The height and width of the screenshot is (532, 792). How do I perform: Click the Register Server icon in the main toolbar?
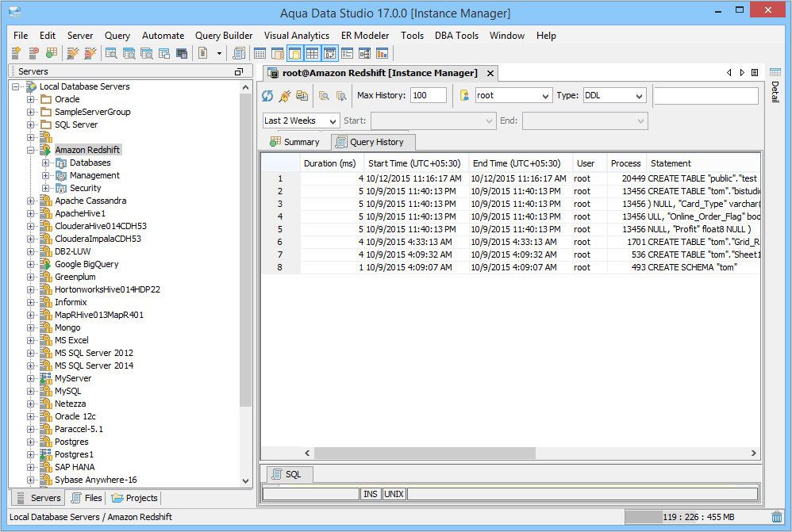coord(14,53)
